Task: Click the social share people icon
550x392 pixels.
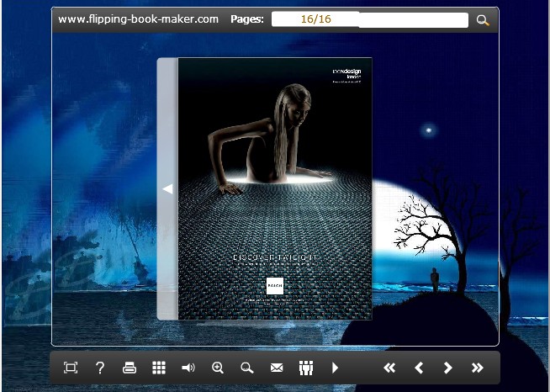Action: (306, 368)
